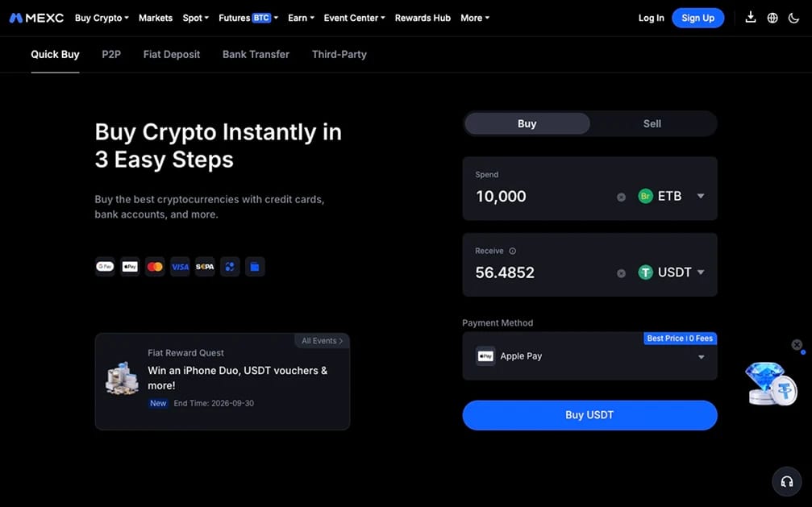Expand the Futures menu
The width and height of the screenshot is (812, 507).
[x=248, y=18]
